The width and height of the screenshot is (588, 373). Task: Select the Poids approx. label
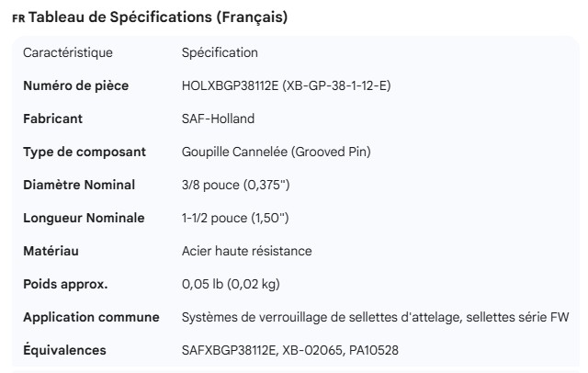coord(65,284)
